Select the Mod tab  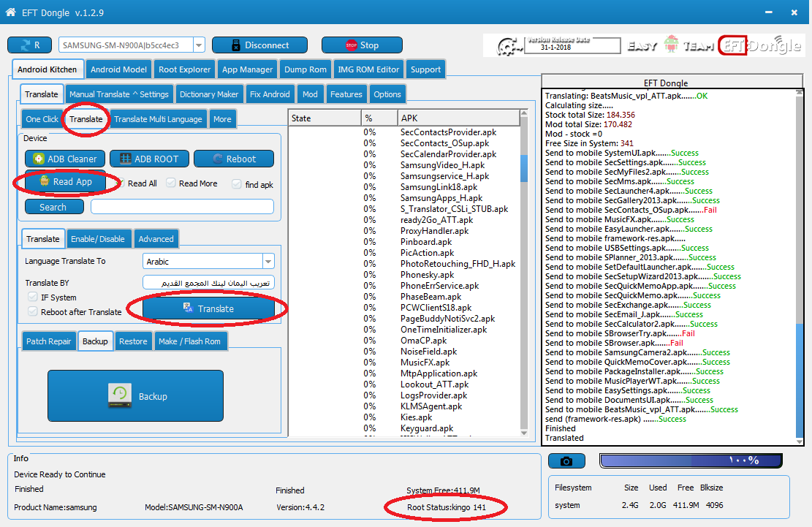310,94
